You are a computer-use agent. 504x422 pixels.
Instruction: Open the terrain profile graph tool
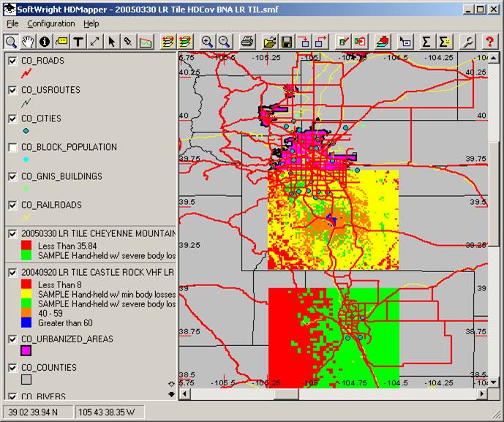point(146,42)
